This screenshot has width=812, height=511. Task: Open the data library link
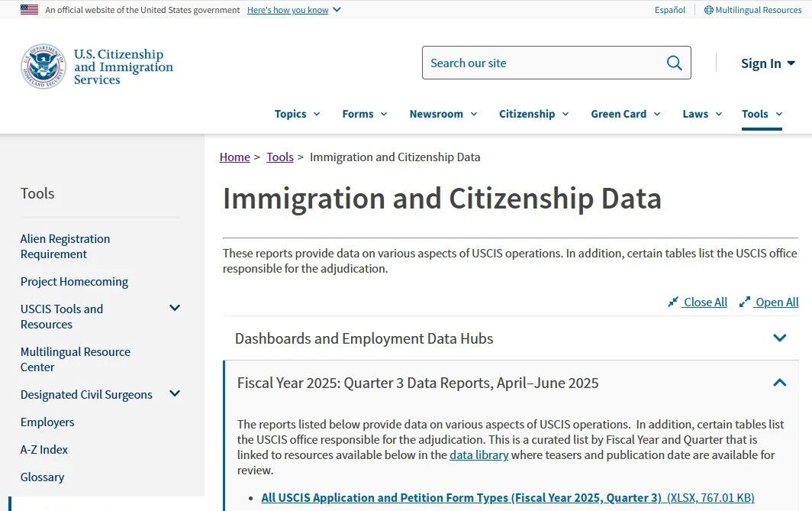[478, 455]
